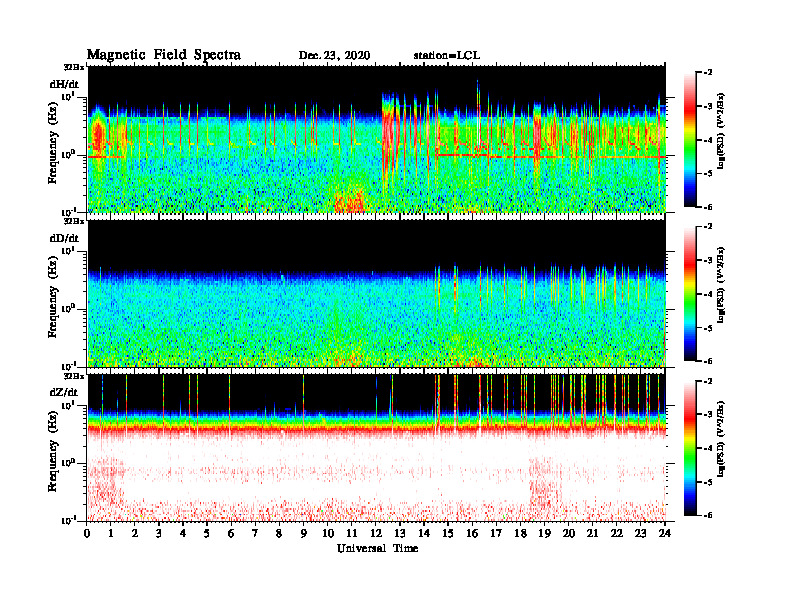
Task: Click the date "Dec. 23, 2020"
Action: 334,56
